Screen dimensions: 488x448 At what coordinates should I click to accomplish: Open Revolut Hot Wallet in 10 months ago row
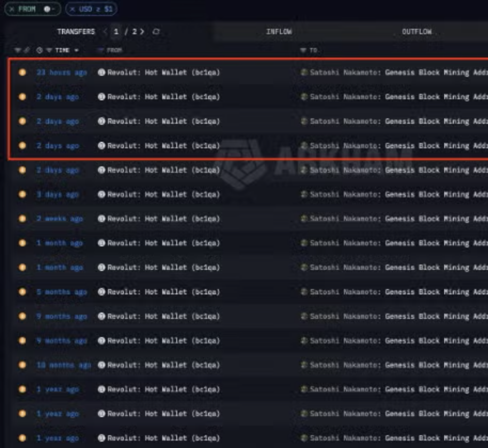click(164, 365)
